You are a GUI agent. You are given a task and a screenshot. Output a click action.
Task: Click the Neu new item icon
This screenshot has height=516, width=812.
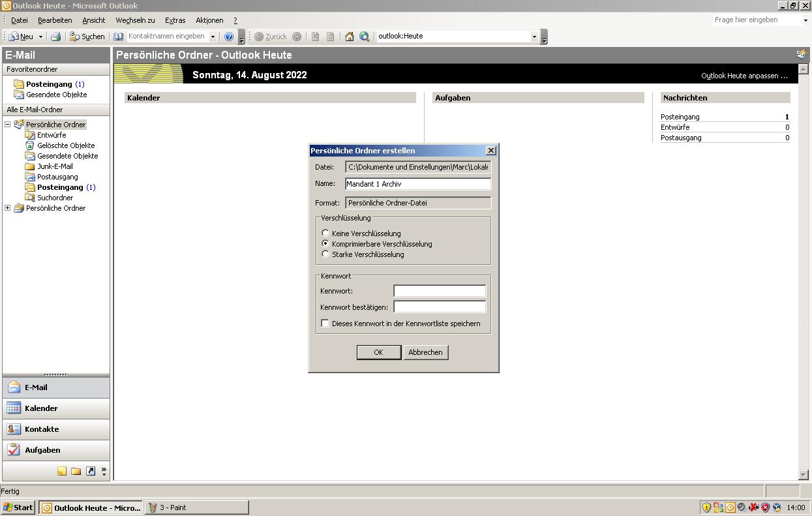14,37
